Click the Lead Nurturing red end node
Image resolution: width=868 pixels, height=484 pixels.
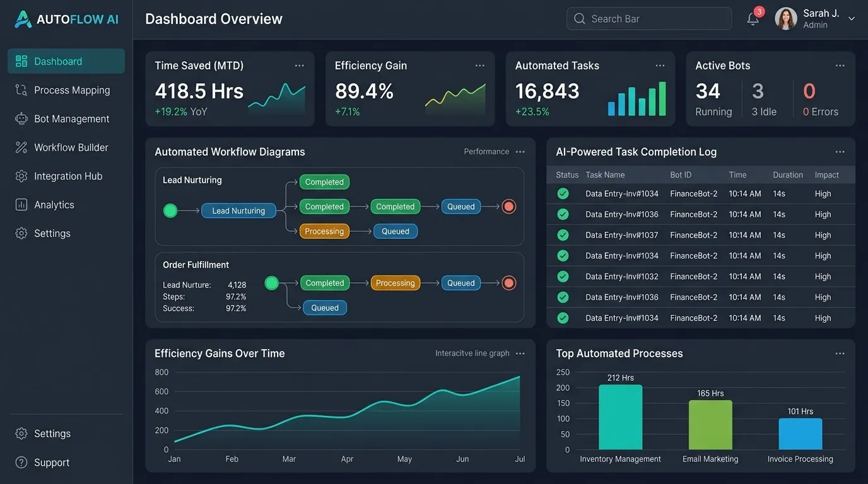click(x=509, y=206)
